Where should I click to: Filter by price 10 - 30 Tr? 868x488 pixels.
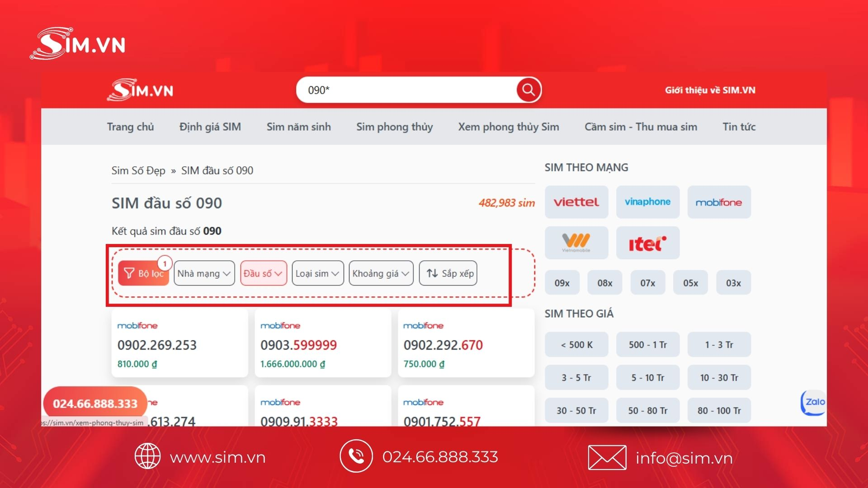719,378
